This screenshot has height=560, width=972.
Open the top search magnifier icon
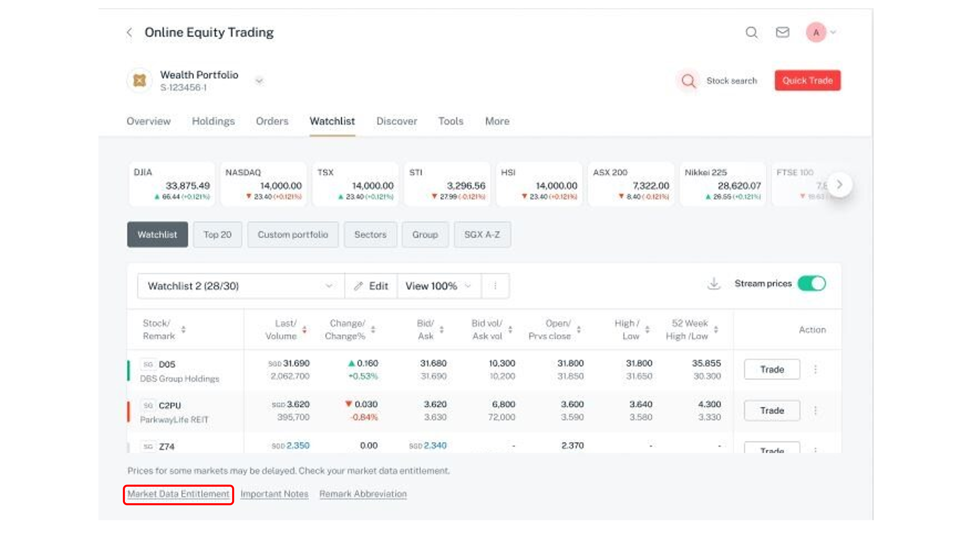click(752, 32)
